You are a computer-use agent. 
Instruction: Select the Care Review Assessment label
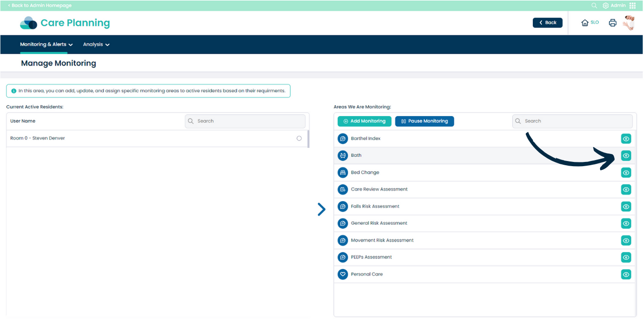(379, 190)
